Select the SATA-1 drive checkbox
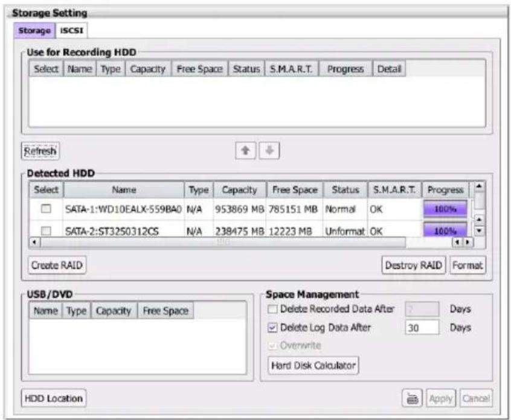511x420 pixels. pos(46,209)
